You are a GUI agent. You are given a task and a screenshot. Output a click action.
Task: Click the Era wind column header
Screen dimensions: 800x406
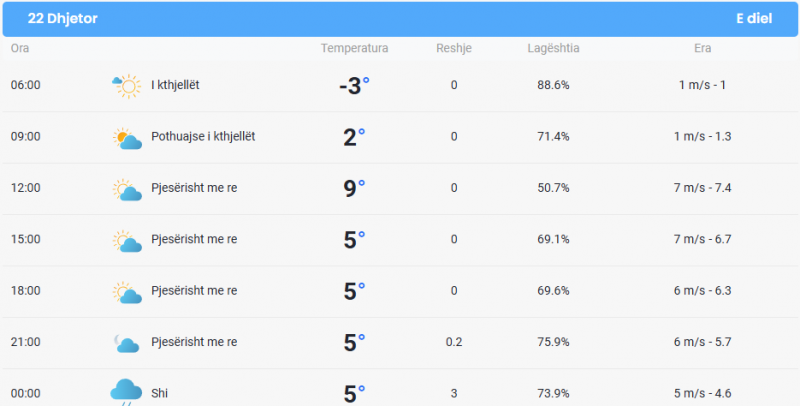(x=702, y=48)
